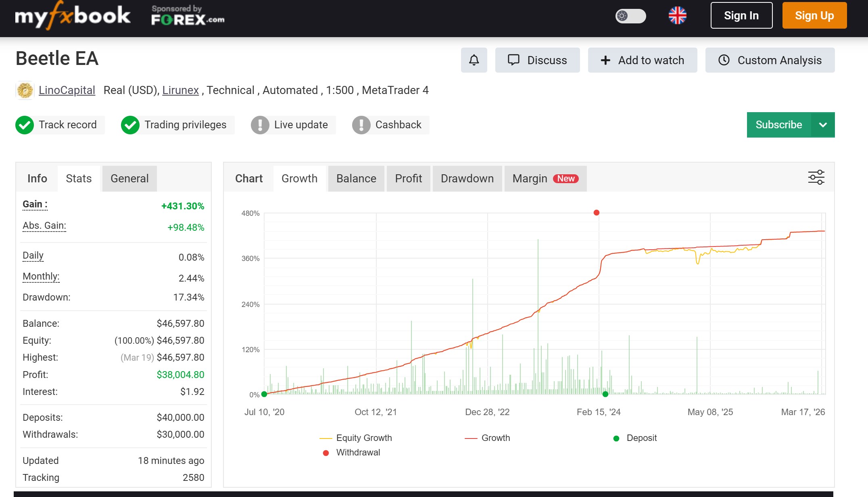Click the red withdrawal marker on chart

(x=596, y=213)
